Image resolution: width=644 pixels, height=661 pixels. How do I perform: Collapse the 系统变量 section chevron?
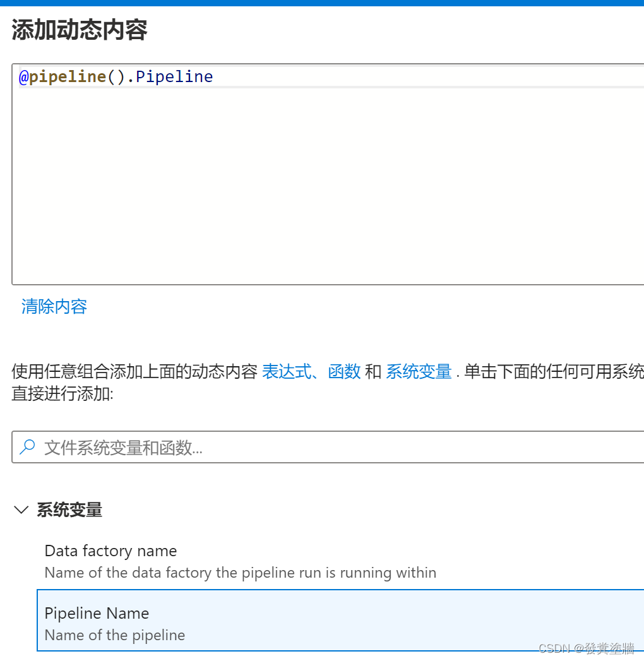[21, 510]
